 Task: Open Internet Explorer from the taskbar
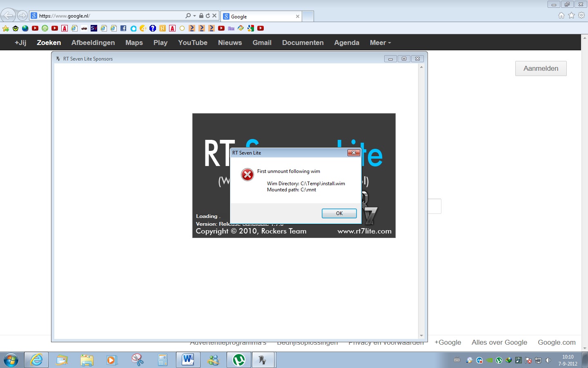pyautogui.click(x=36, y=360)
